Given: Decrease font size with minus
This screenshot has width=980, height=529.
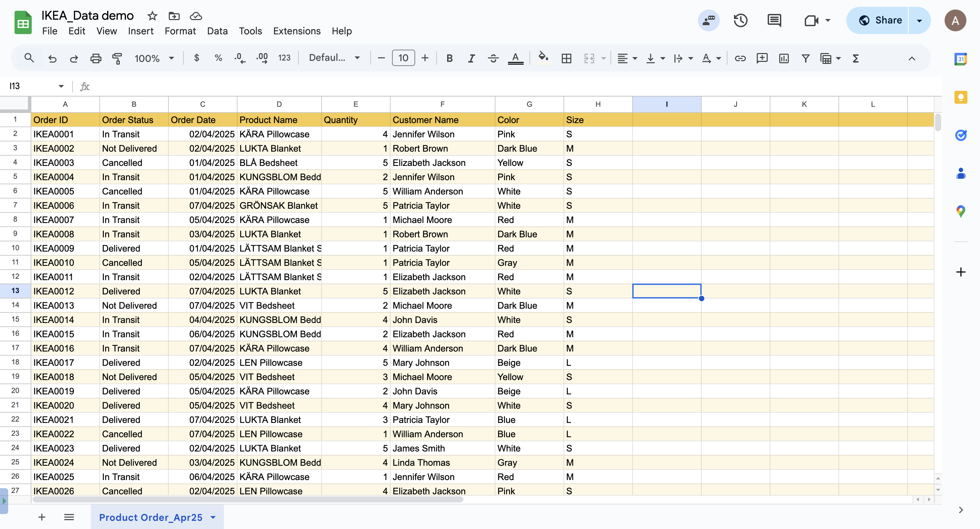Looking at the screenshot, I should 381,58.
